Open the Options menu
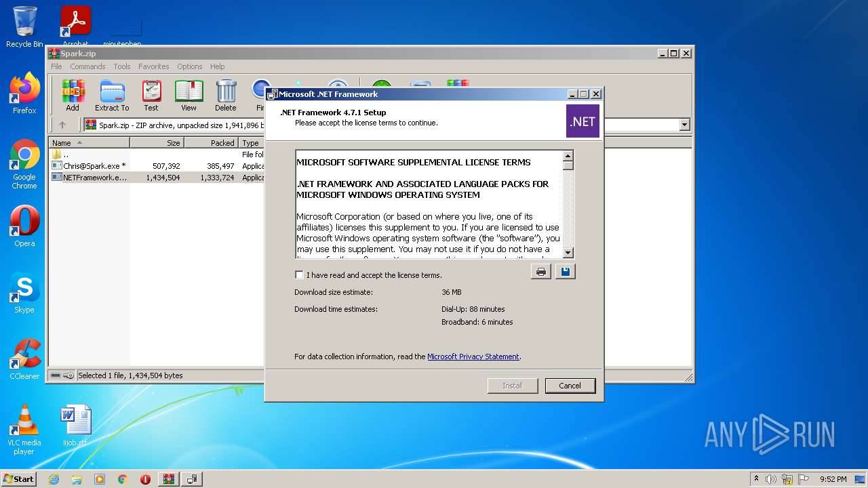Screen dimensions: 868x488 (190, 66)
